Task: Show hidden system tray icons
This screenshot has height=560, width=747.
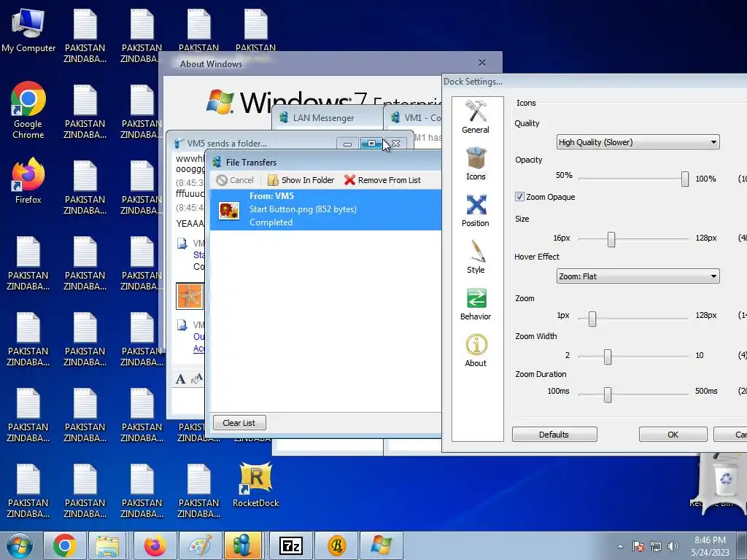Action: [620, 546]
